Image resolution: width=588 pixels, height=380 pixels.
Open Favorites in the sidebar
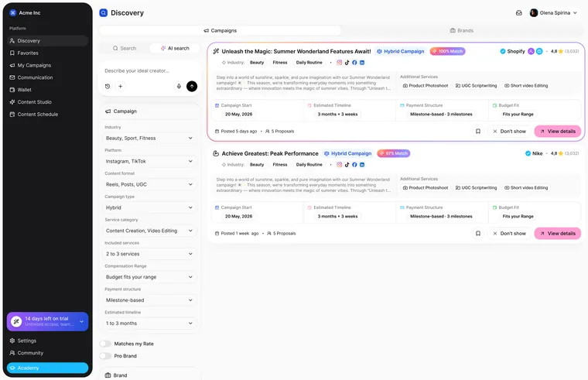[48, 53]
